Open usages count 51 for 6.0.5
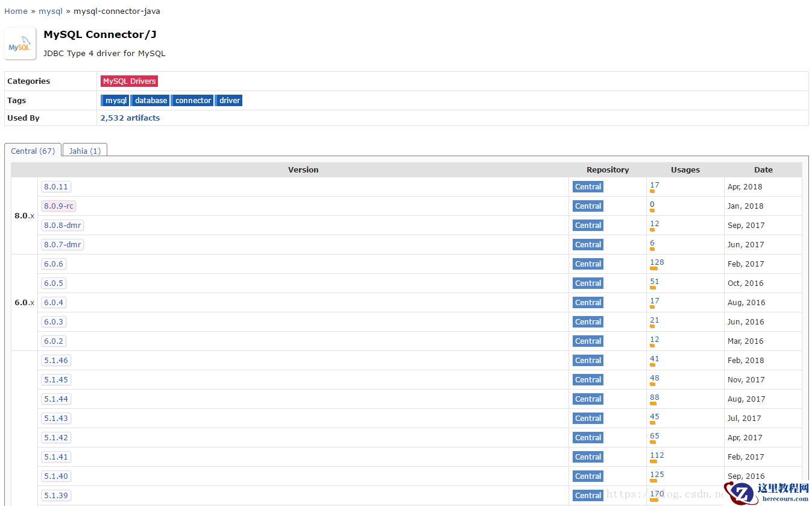Viewport: 812px width, 506px height. pyautogui.click(x=655, y=282)
